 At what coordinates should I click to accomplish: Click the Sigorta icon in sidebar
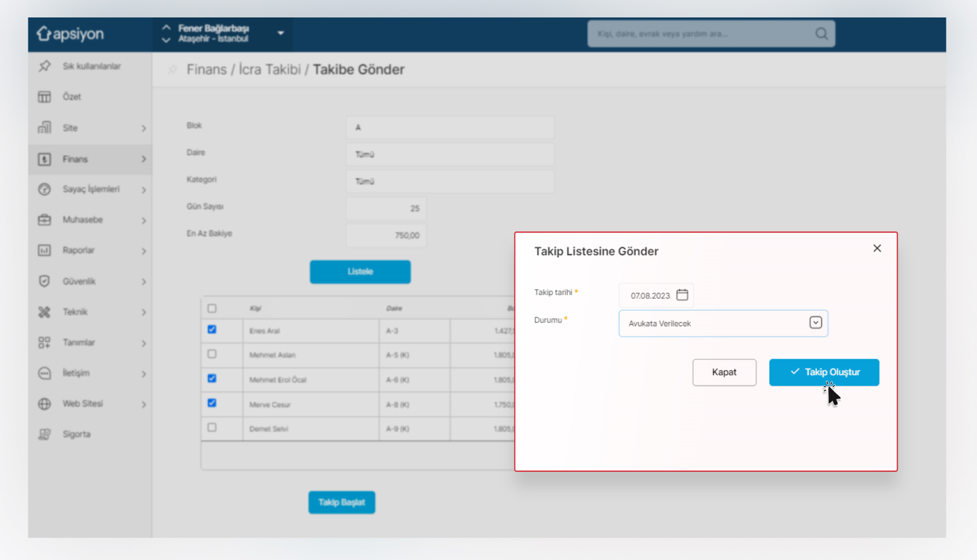[x=44, y=434]
